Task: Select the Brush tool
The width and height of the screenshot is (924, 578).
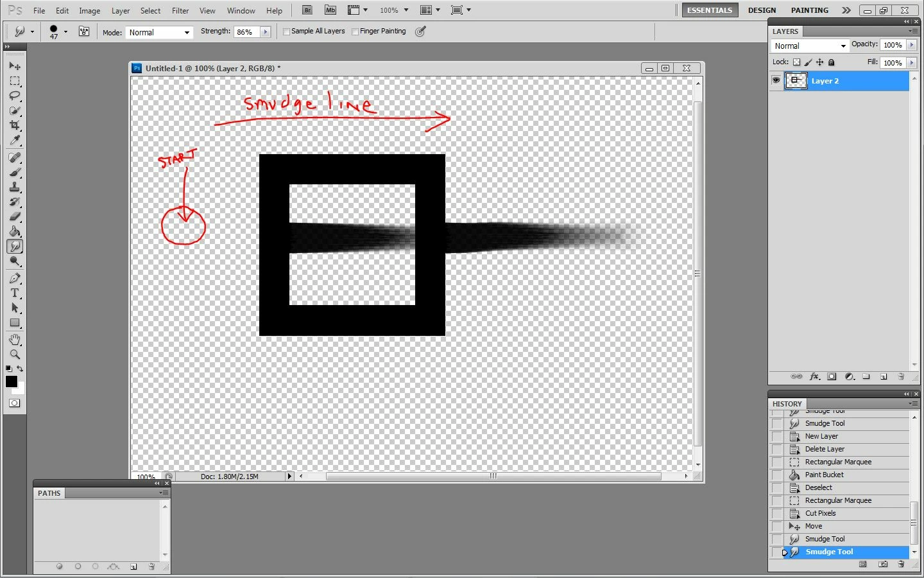Action: click(15, 172)
